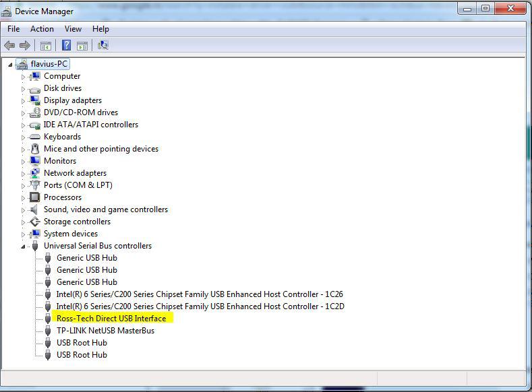Expand the Processors category
532x392 pixels.
coord(23,198)
